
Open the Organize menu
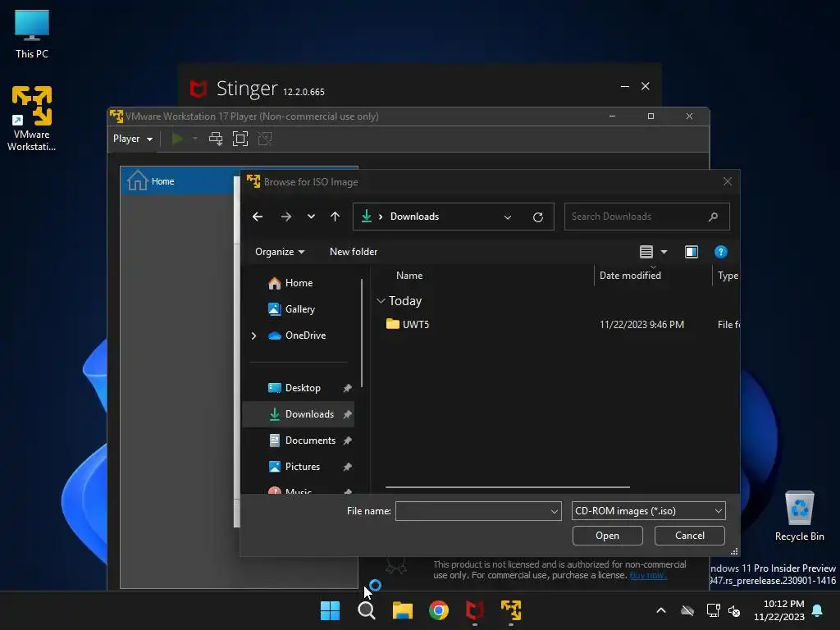pos(280,252)
